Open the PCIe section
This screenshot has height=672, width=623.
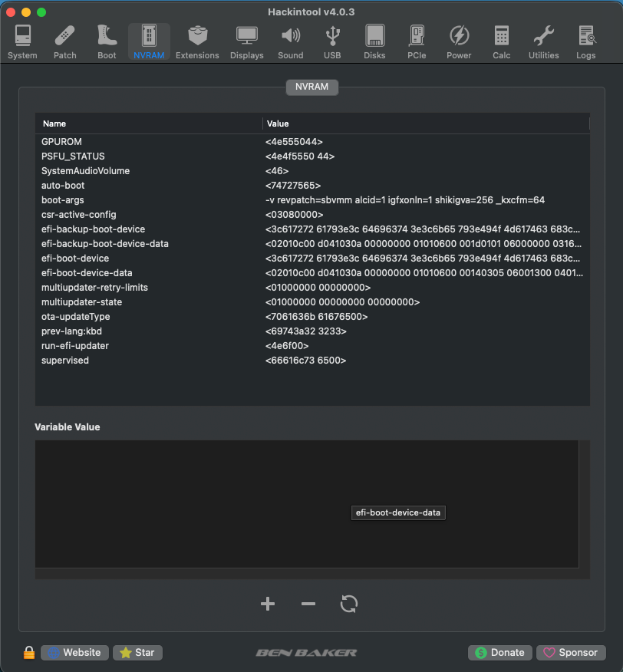click(x=417, y=42)
